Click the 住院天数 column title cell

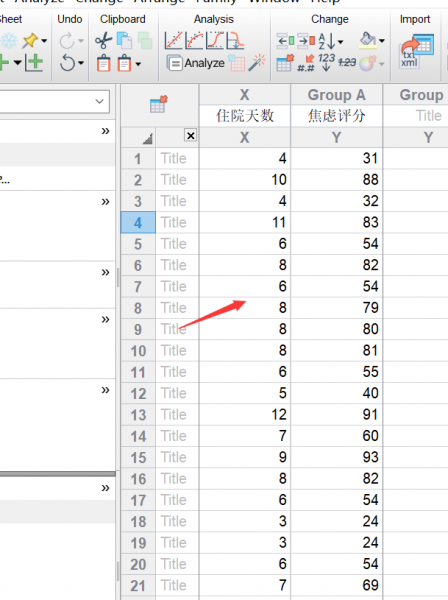pyautogui.click(x=245, y=116)
